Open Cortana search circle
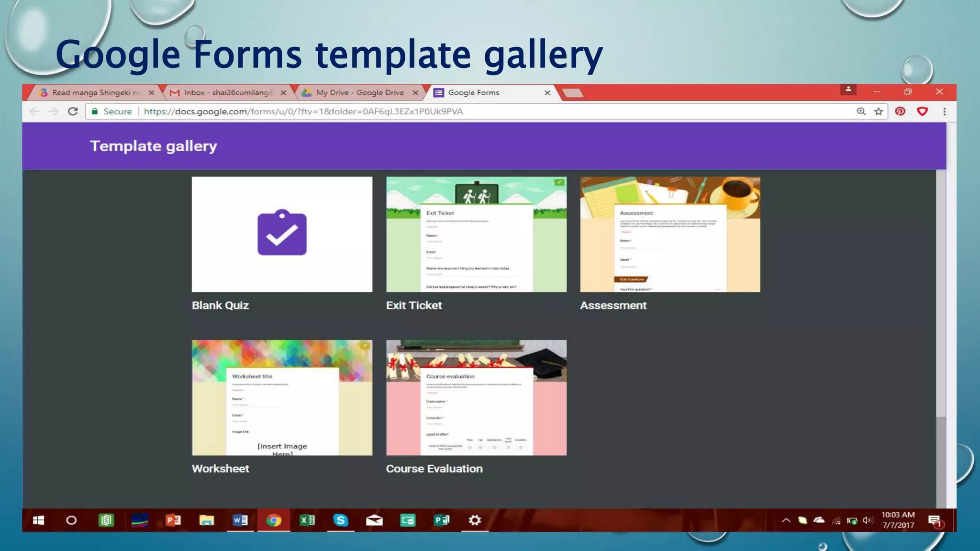The height and width of the screenshot is (551, 980). (71, 520)
